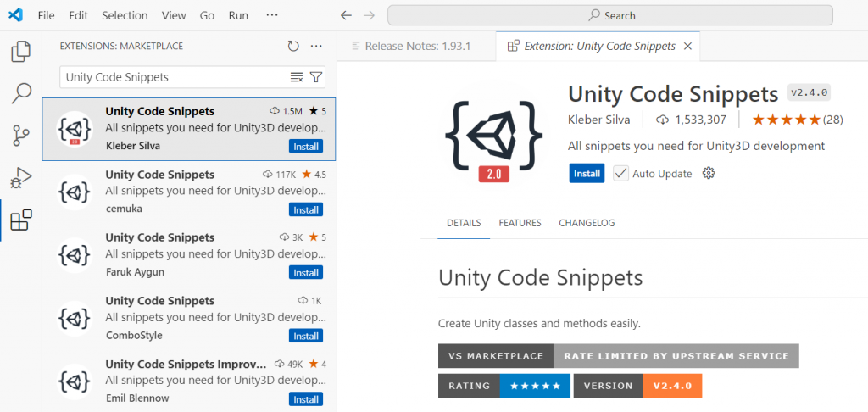Open Run and Debug view

21,178
